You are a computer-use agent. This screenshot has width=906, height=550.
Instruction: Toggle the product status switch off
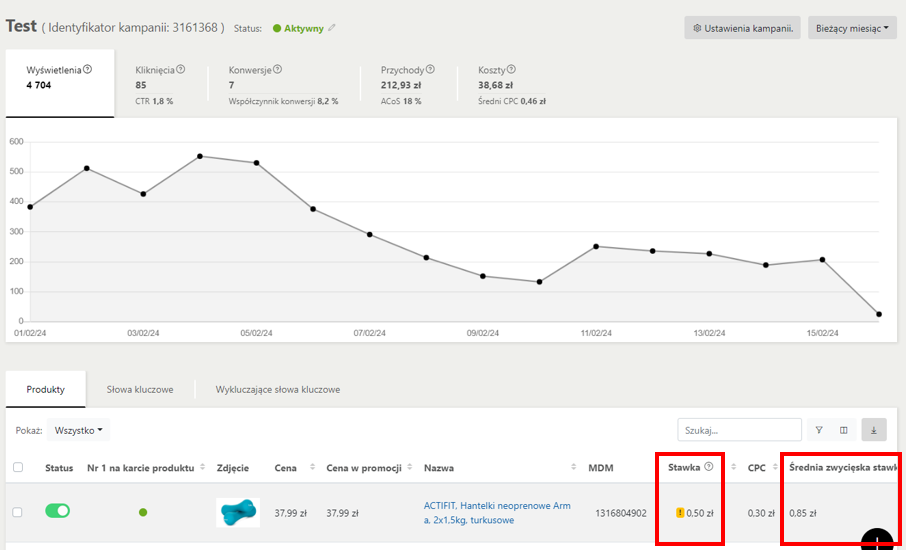58,511
